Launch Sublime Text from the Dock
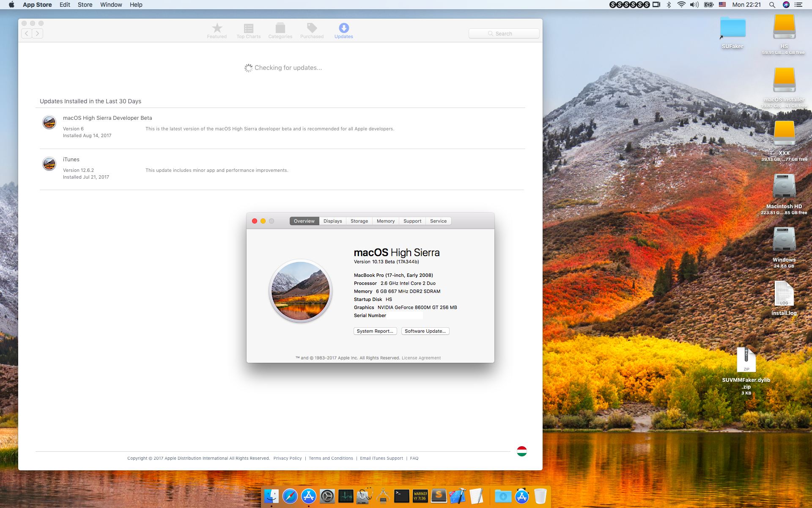The width and height of the screenshot is (812, 508). (x=439, y=496)
